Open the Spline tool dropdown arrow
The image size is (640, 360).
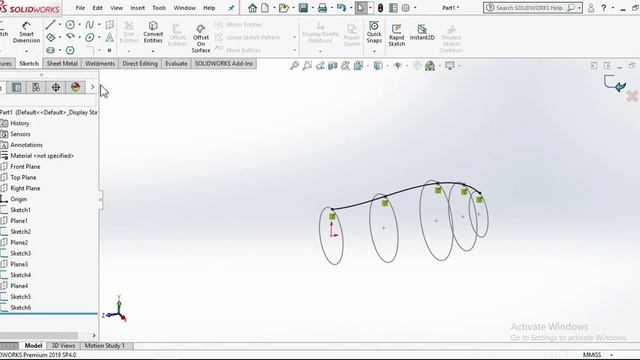[x=99, y=24]
